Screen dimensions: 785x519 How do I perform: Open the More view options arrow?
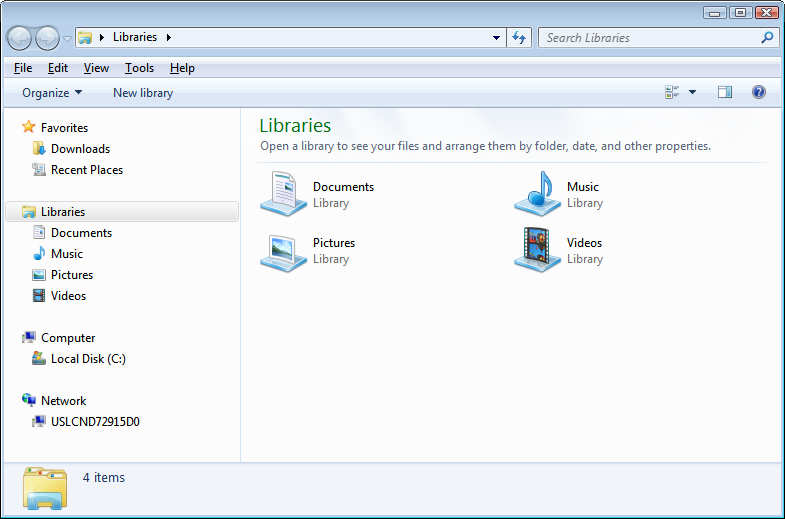(x=692, y=92)
